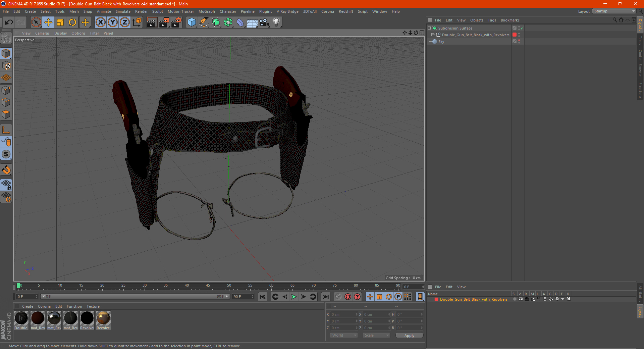
Task: Click frame 45 on the timeline ruler
Action: pyautogui.click(x=208, y=286)
